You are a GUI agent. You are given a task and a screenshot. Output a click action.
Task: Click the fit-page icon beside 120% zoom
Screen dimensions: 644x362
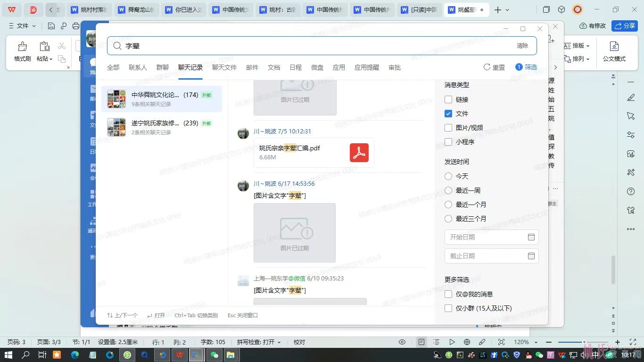[501, 342]
